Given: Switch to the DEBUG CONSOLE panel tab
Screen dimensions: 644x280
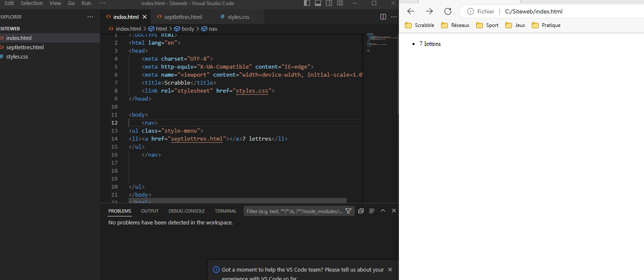Looking at the screenshot, I should tap(186, 211).
